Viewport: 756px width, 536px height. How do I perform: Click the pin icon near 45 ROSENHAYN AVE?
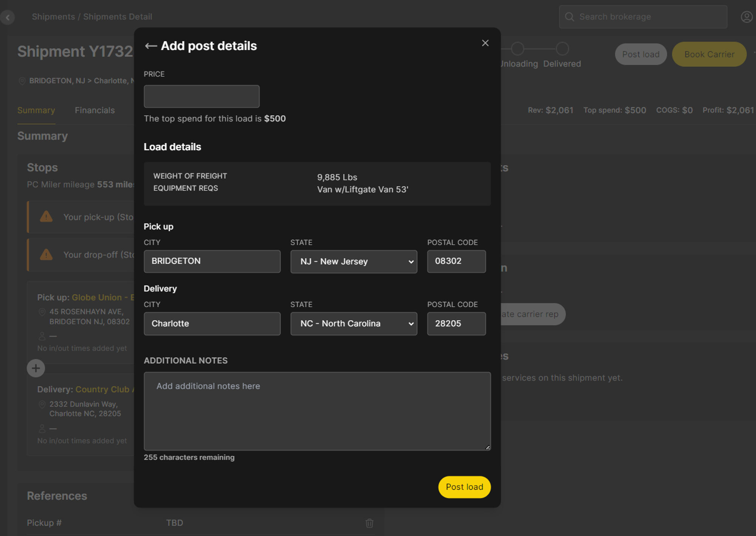coord(42,312)
